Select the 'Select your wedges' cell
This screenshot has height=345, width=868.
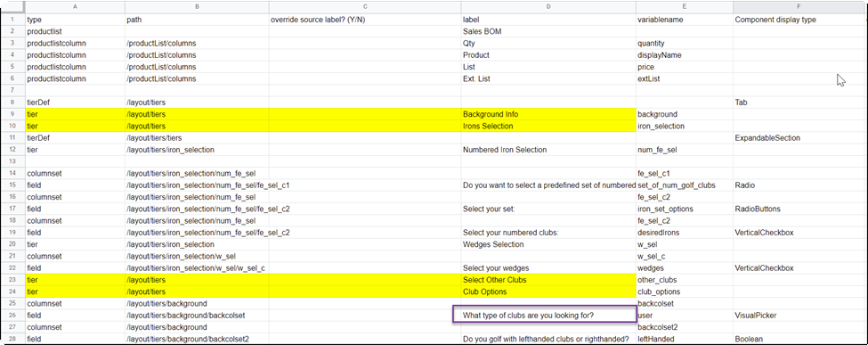click(x=548, y=268)
